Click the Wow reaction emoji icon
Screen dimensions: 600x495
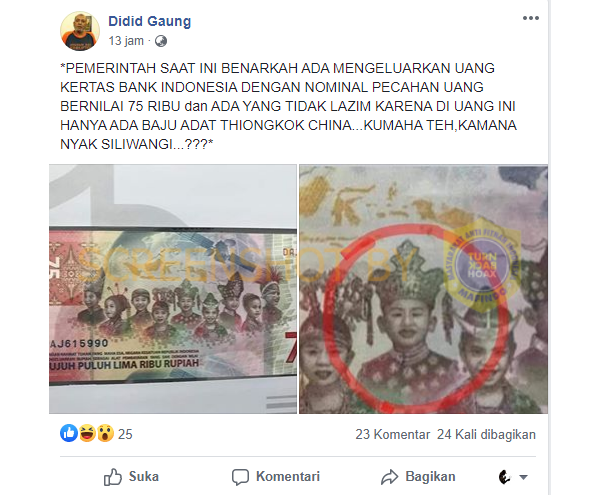click(x=105, y=433)
